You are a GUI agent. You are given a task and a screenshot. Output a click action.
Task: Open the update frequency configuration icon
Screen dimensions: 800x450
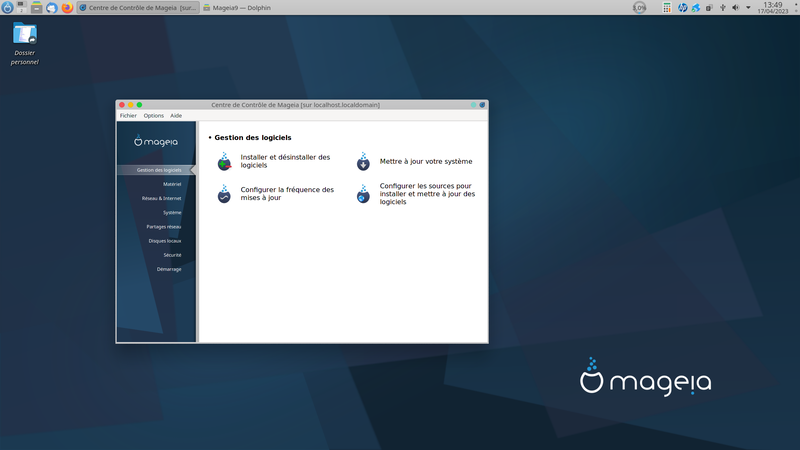coord(224,194)
